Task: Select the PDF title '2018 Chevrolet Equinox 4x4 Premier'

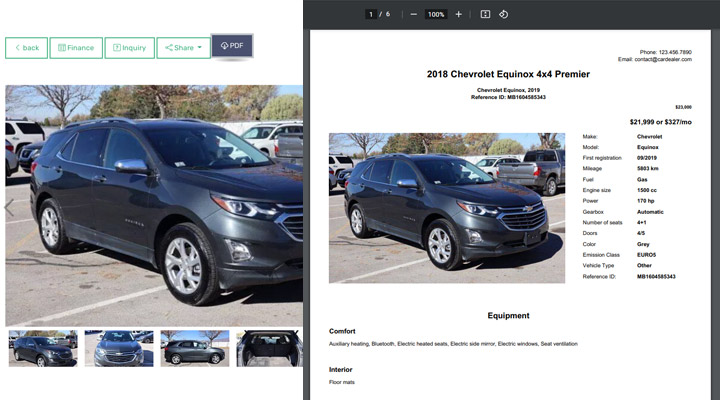Action: tap(508, 74)
